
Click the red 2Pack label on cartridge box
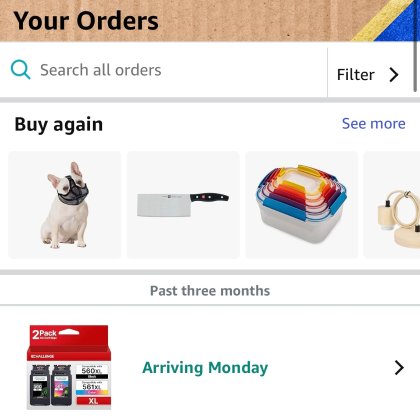[x=44, y=334]
